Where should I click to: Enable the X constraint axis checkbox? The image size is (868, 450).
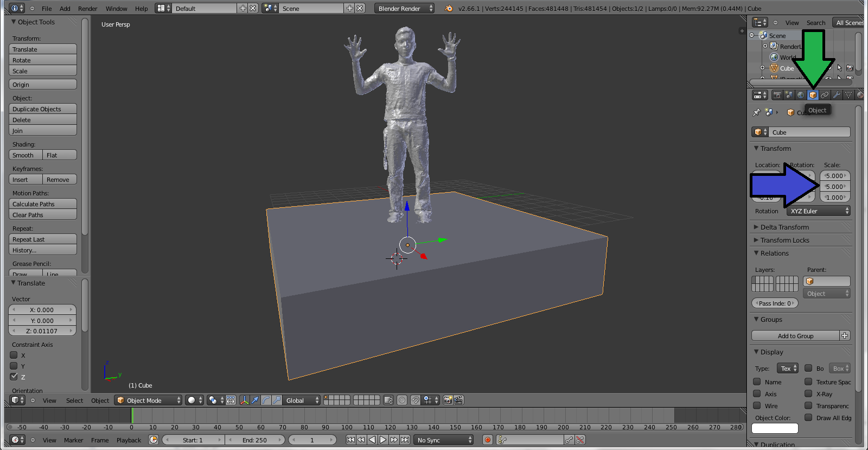14,355
